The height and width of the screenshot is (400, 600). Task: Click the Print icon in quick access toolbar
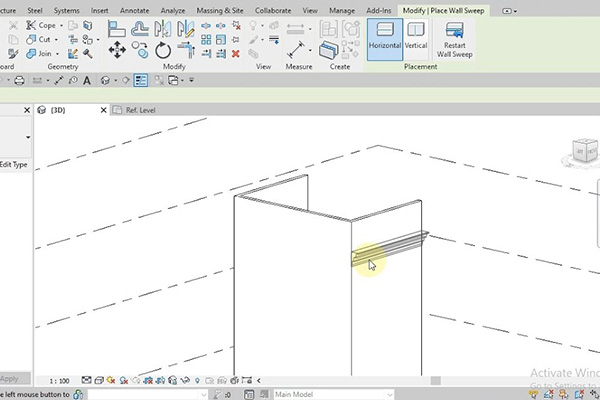[20, 80]
